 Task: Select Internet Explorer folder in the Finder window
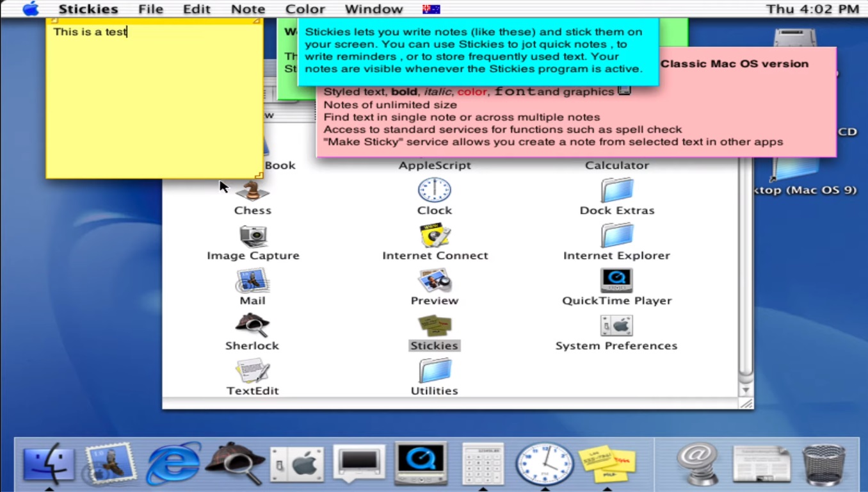[617, 236]
